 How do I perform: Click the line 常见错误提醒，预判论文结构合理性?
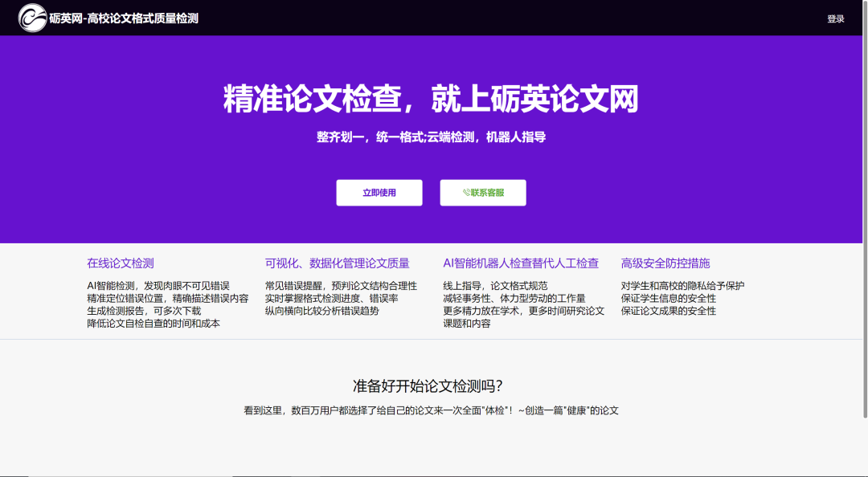(x=341, y=286)
